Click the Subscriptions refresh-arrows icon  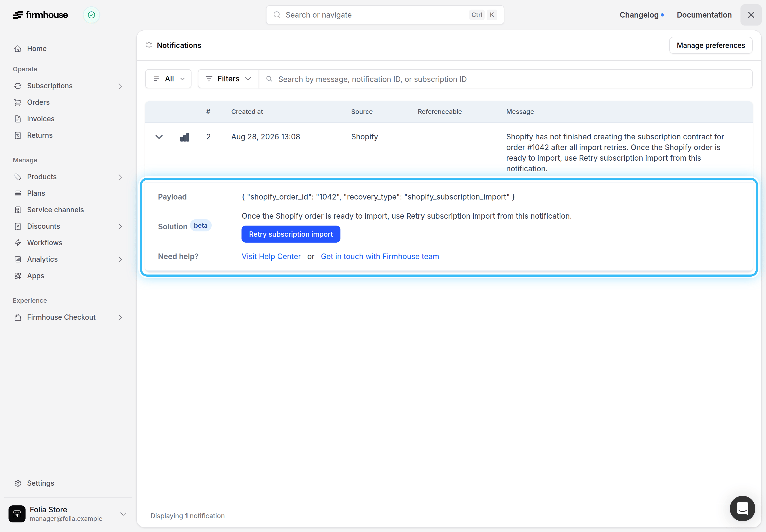pyautogui.click(x=18, y=86)
